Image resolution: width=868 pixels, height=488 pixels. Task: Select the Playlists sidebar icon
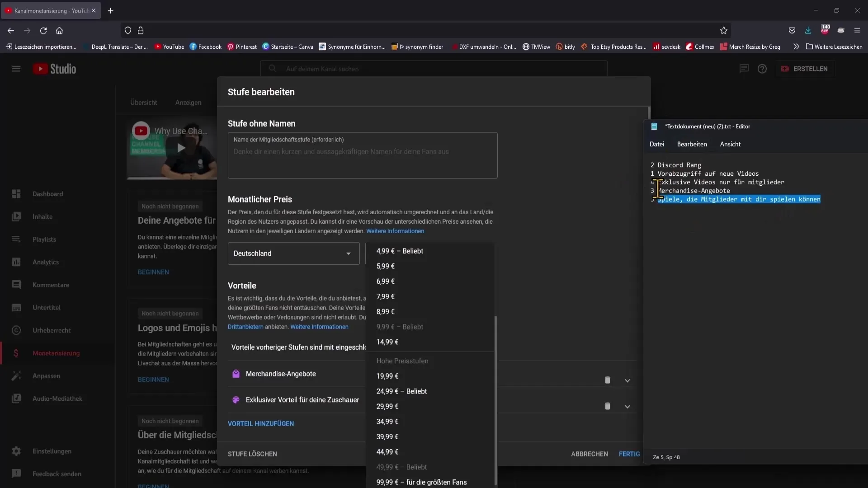(x=16, y=239)
